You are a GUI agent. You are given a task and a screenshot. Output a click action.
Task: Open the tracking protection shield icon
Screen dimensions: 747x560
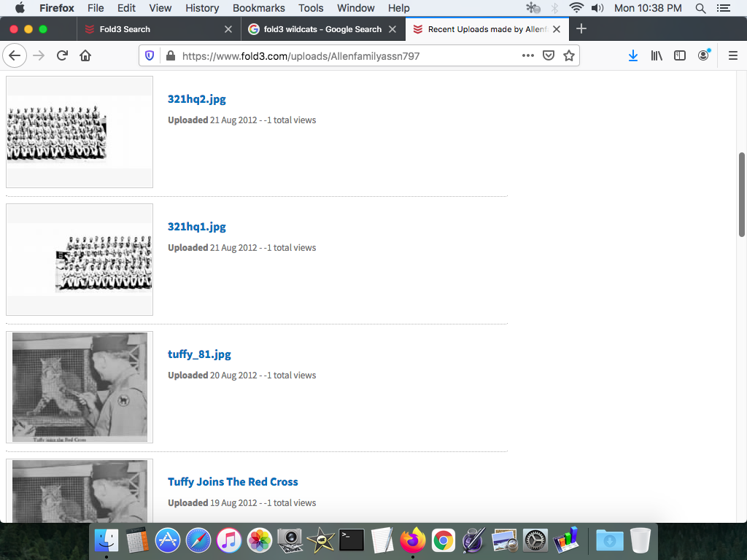(x=150, y=55)
